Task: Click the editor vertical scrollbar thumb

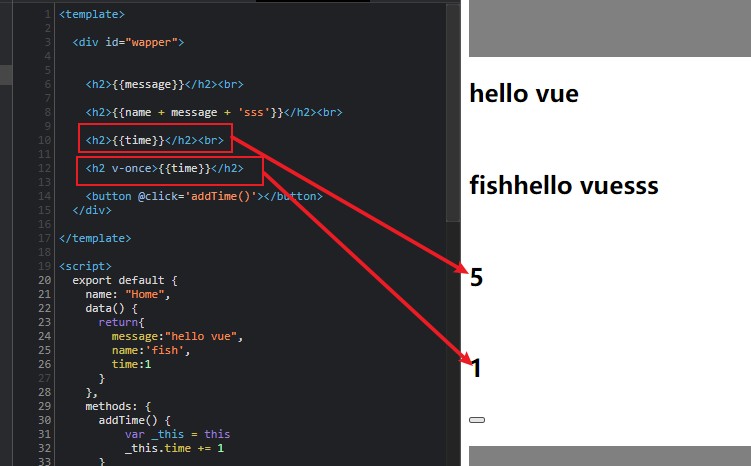Action: click(x=453, y=113)
